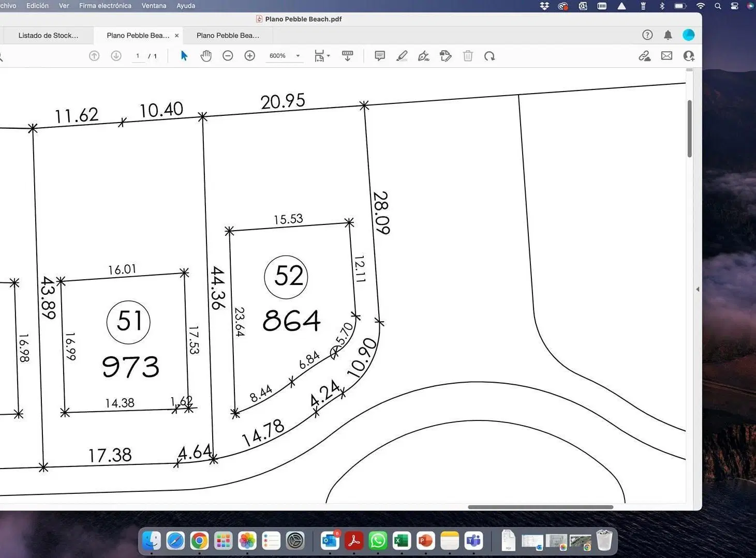Screen dimensions: 756x558
Task: Click the area value 864
Action: point(291,320)
